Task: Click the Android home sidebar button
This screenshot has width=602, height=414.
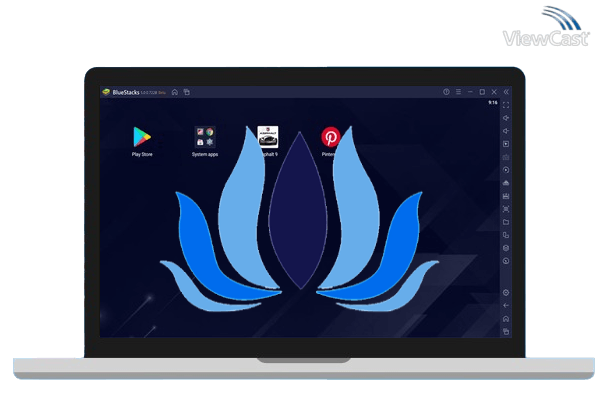Action: pos(506,319)
